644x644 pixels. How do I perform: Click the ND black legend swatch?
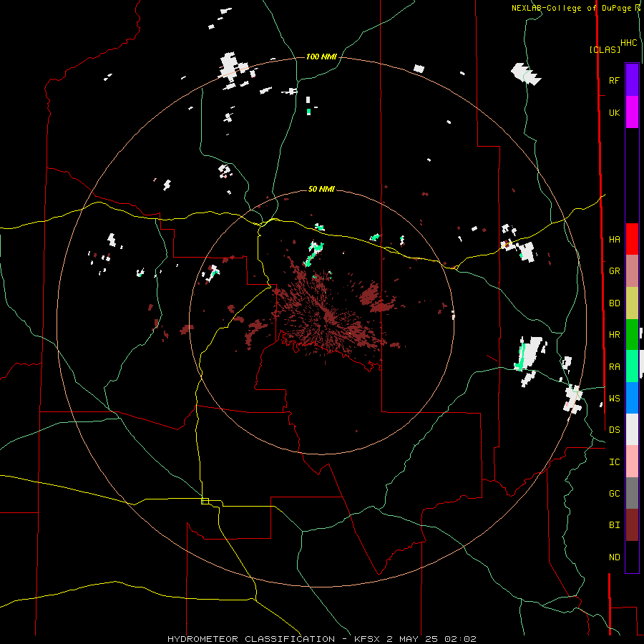point(632,557)
